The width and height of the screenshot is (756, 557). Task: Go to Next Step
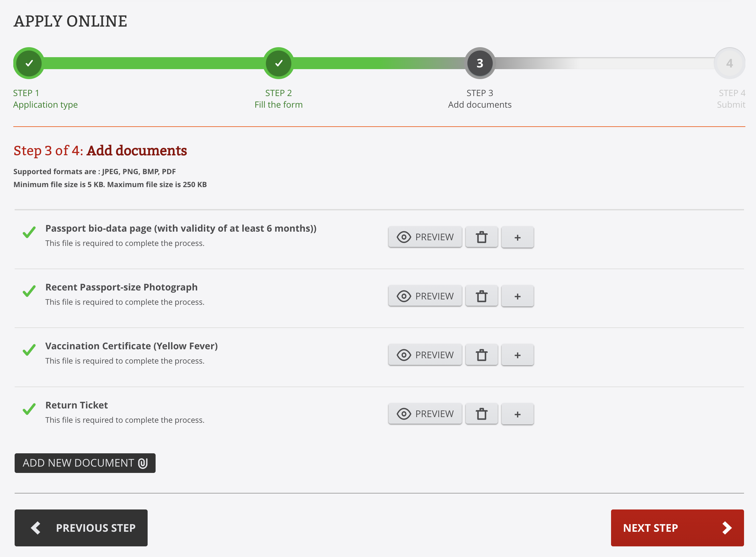point(677,528)
